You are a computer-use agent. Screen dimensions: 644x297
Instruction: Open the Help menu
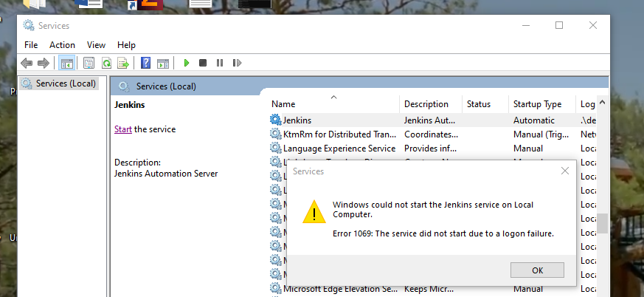(126, 45)
